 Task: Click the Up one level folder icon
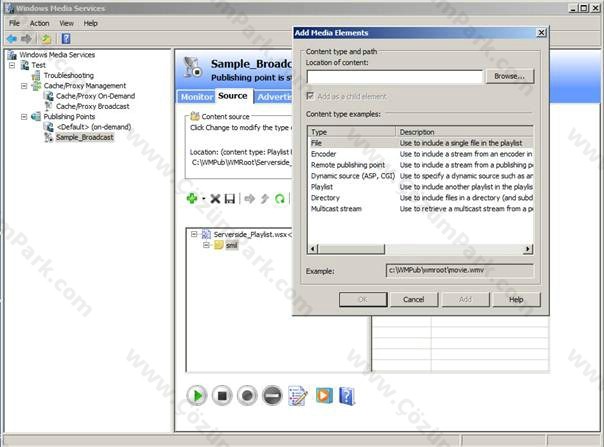coord(46,39)
